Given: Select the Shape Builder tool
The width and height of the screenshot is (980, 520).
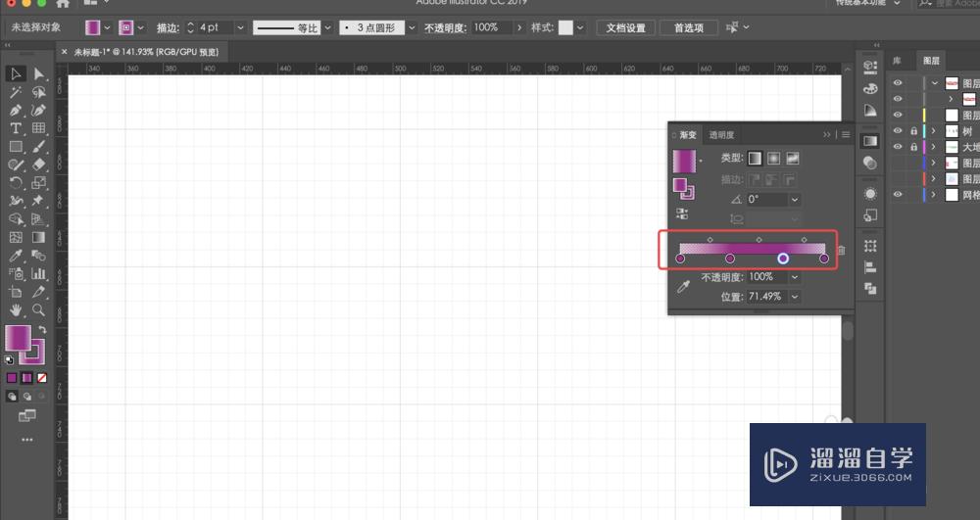Looking at the screenshot, I should point(16,219).
